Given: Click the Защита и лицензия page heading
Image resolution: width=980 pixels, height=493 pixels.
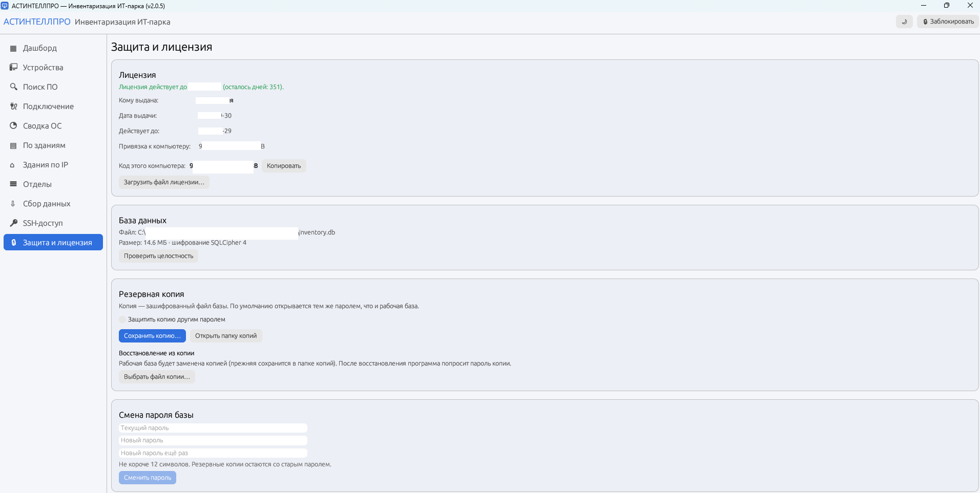Looking at the screenshot, I should pos(161,47).
